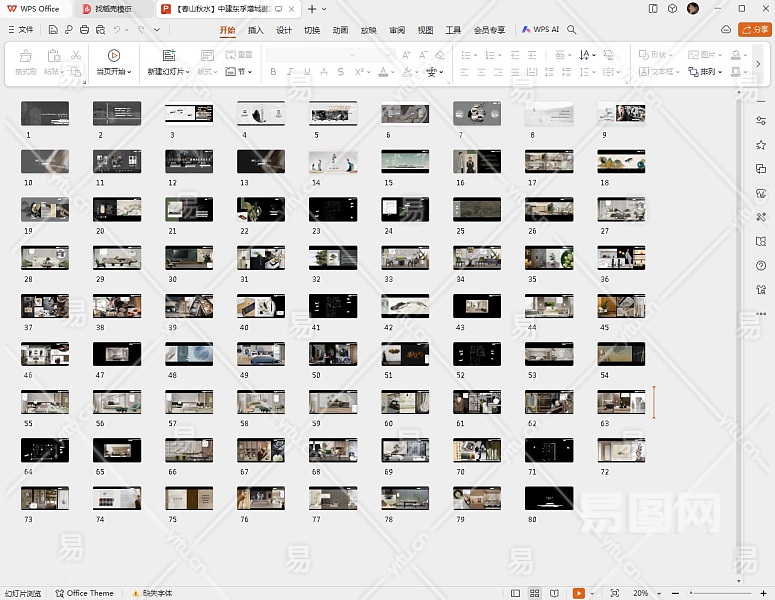
Task: Click the Print icon in quick access toolbar
Action: tap(83, 30)
